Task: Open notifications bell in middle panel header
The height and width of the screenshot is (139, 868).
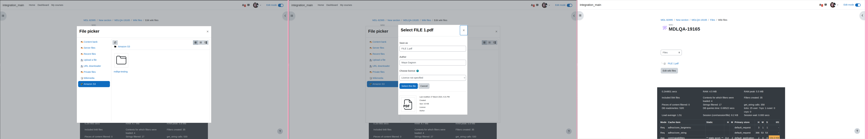Action: click(532, 5)
